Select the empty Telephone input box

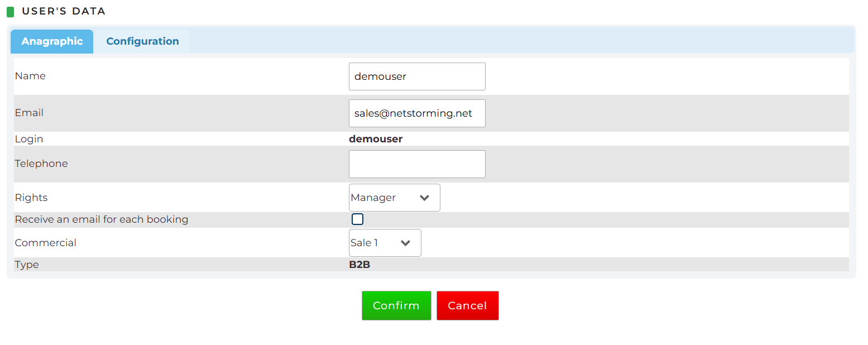(417, 164)
